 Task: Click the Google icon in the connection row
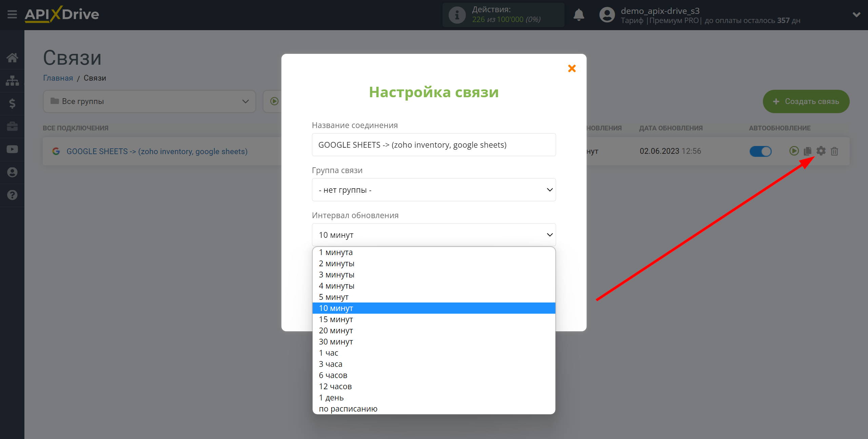pyautogui.click(x=56, y=151)
